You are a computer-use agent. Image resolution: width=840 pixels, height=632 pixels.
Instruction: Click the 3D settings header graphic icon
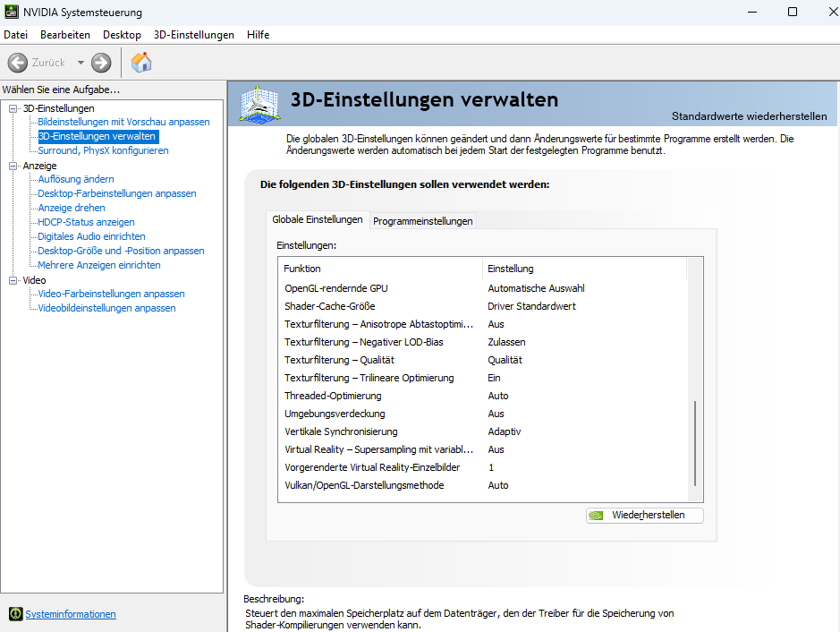259,104
